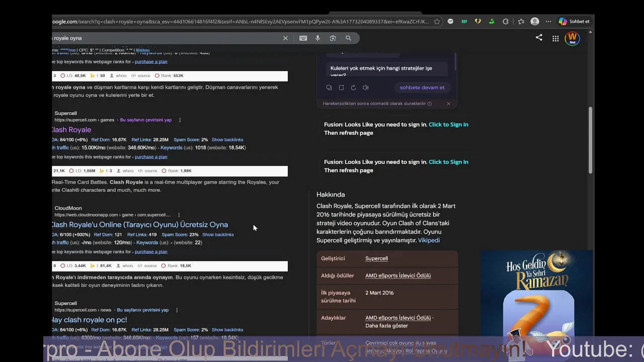Translate supercell.com › games page
The width and height of the screenshot is (644, 362).
tap(146, 120)
